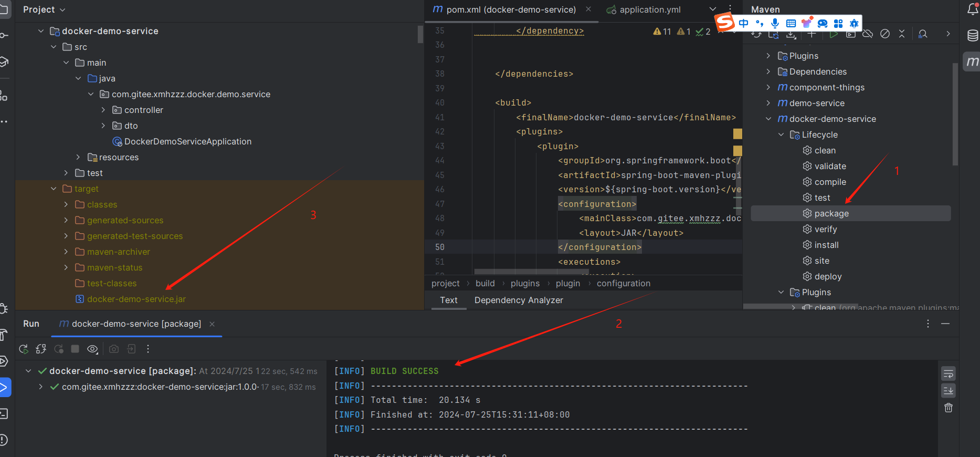Select the deploy lifecycle goal
The width and height of the screenshot is (980, 457).
(828, 276)
